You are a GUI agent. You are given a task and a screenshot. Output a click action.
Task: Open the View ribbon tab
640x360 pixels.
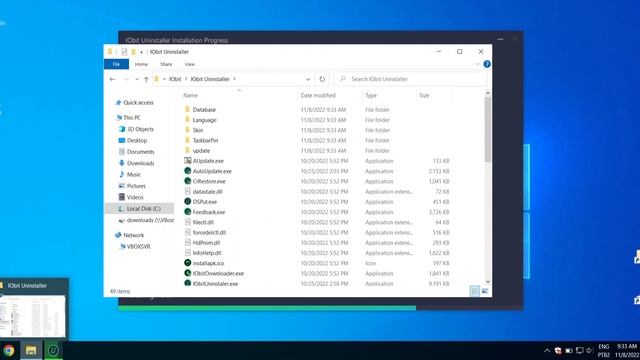tap(189, 64)
